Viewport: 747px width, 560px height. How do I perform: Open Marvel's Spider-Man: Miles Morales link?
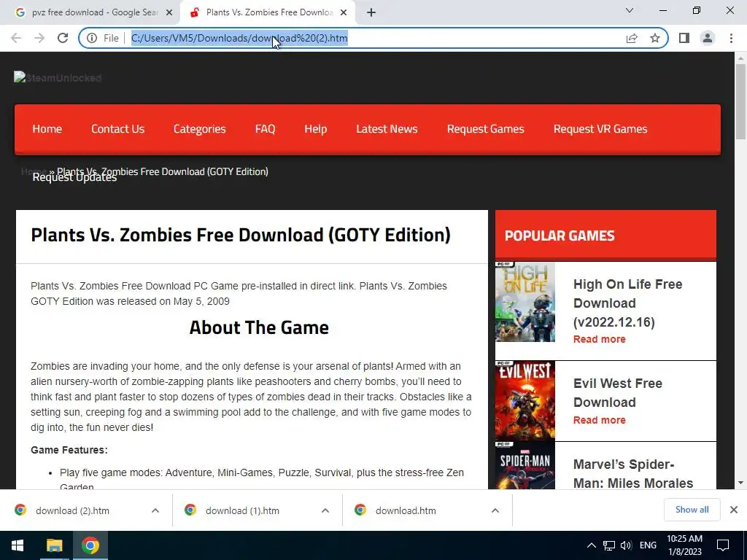633,474
